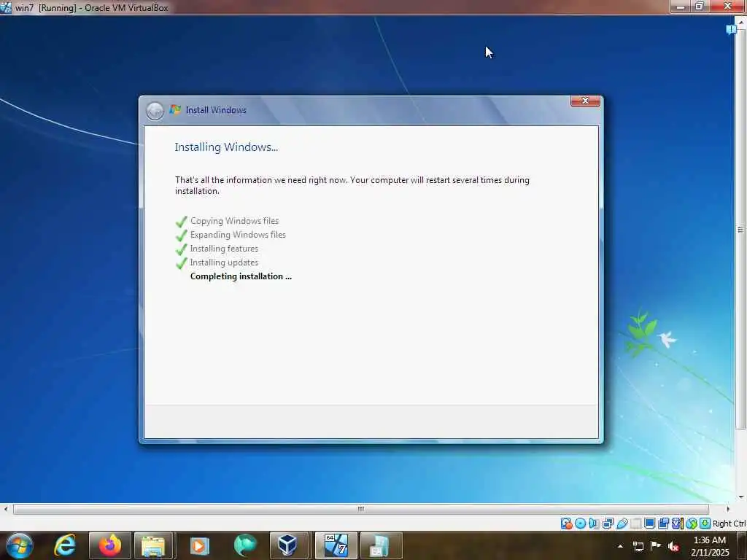This screenshot has height=560, width=747.
Task: Click the Installing features step
Action: click(224, 249)
